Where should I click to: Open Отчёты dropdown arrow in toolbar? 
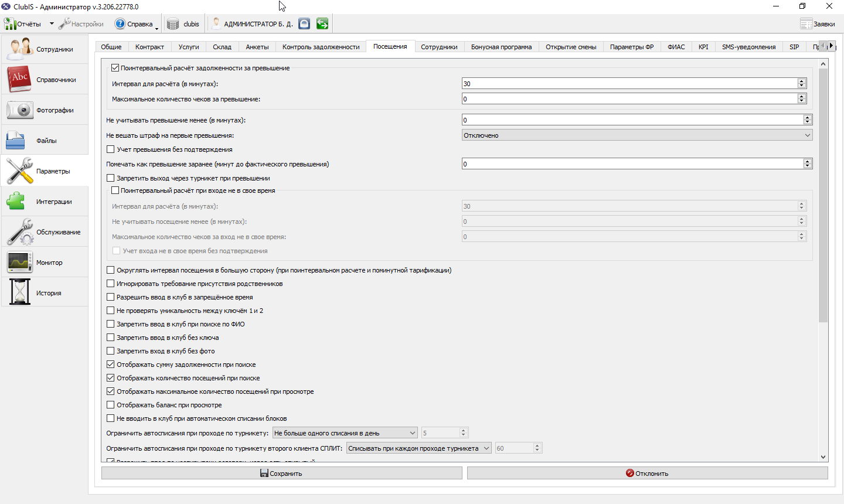[x=52, y=24]
